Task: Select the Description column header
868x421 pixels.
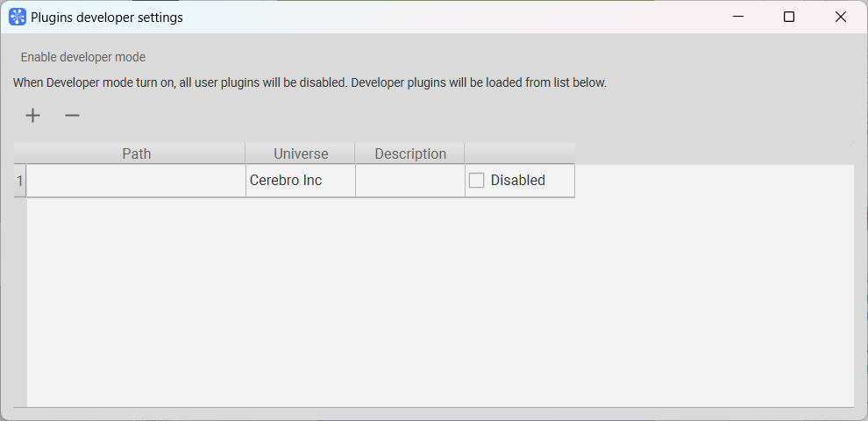Action: point(410,153)
